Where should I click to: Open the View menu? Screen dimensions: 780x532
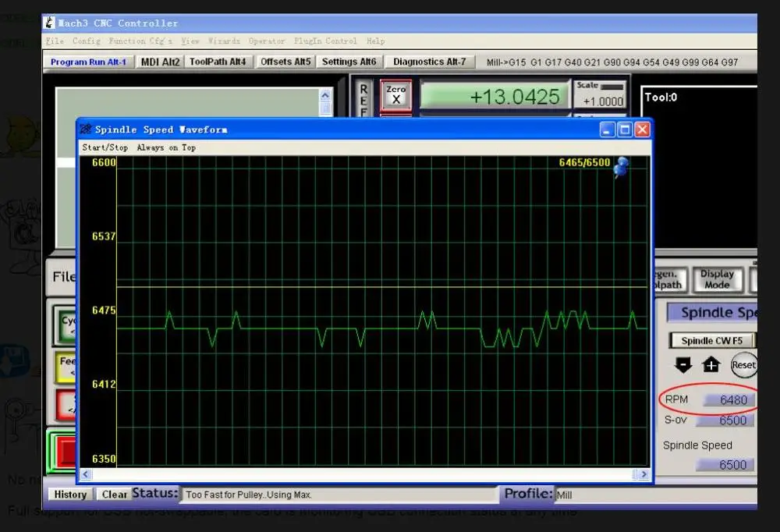tap(190, 41)
